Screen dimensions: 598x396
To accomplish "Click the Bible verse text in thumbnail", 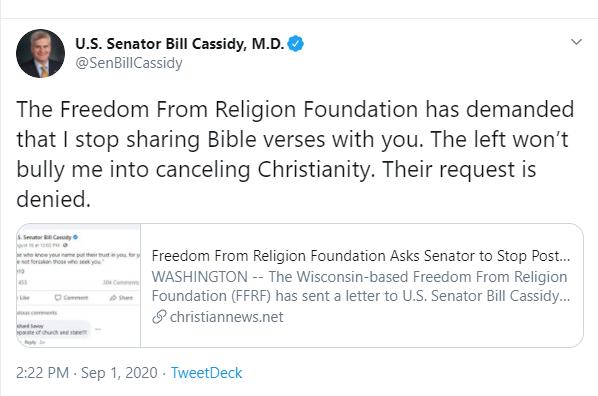I will tap(79, 258).
